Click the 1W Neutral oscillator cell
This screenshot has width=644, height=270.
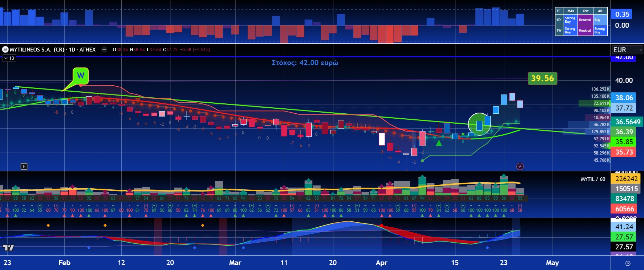tap(585, 31)
